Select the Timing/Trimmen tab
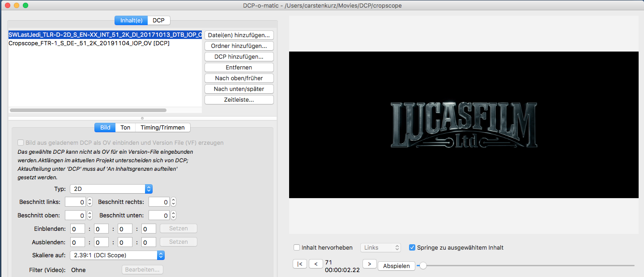This screenshot has width=644, height=277. (162, 128)
